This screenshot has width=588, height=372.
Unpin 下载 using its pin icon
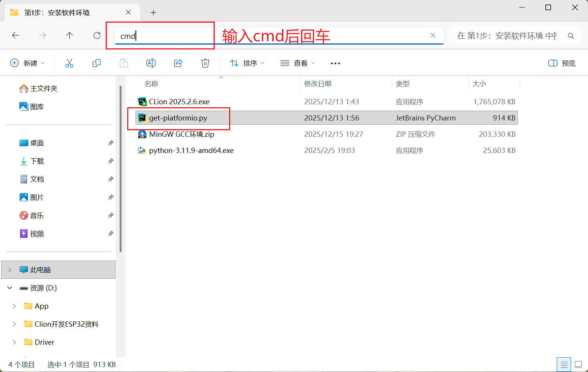pyautogui.click(x=111, y=161)
